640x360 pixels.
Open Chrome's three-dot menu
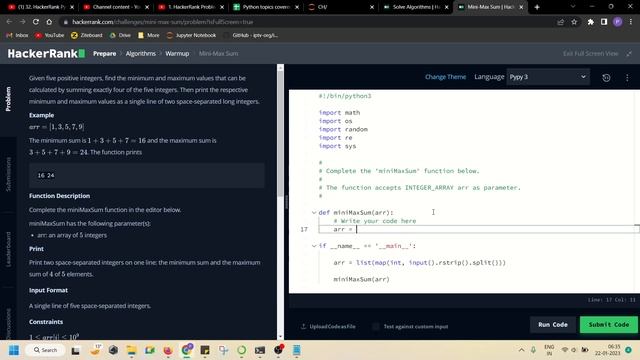pos(631,22)
